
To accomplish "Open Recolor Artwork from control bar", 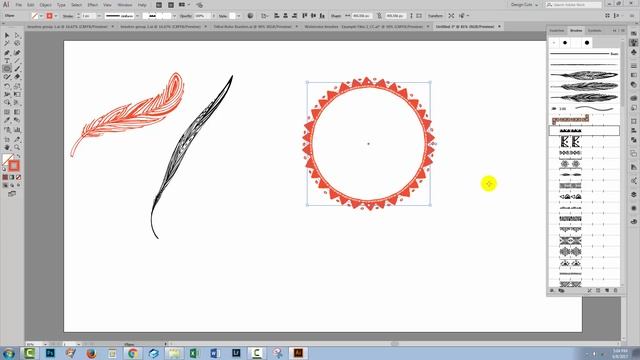I will [x=250, y=16].
